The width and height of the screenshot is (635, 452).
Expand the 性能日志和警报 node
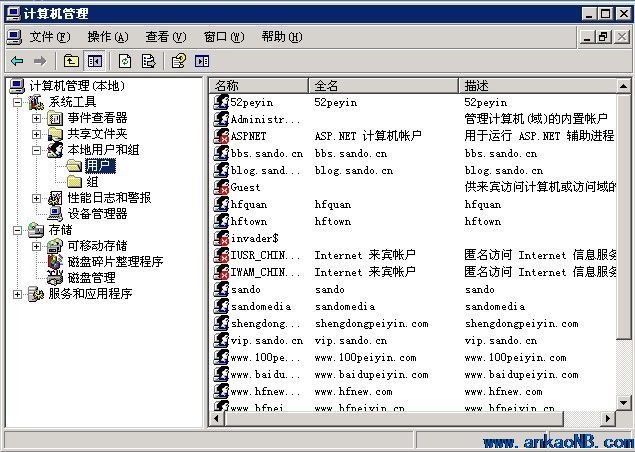[x=37, y=198]
